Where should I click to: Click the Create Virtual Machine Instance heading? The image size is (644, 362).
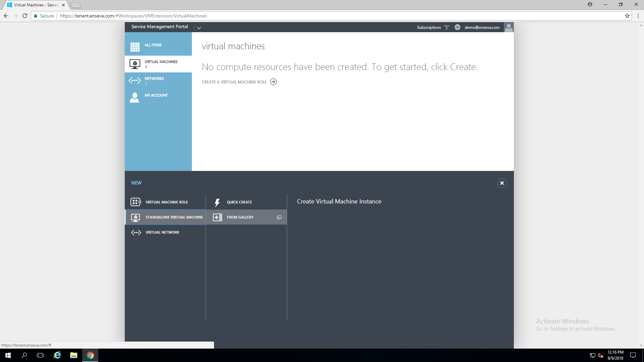pos(339,201)
